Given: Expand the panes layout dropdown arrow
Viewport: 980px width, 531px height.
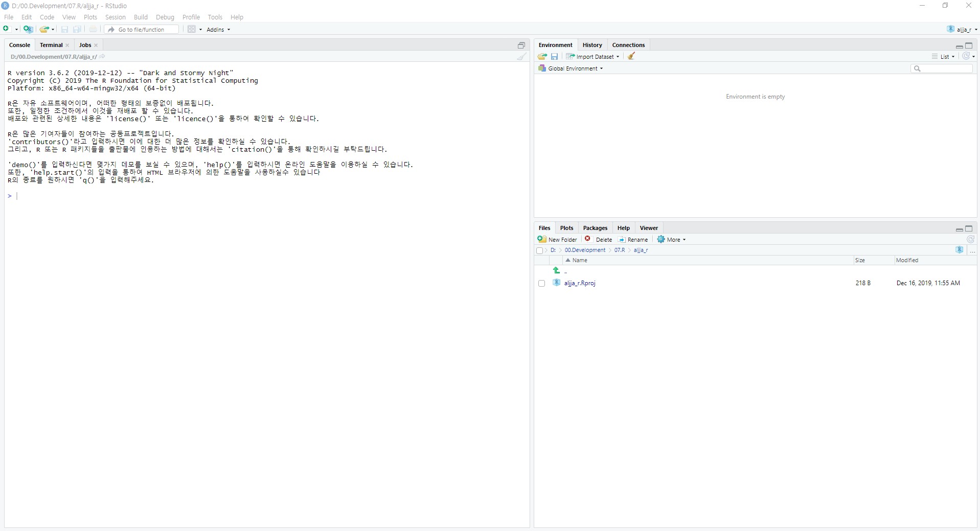Looking at the screenshot, I should tap(200, 30).
